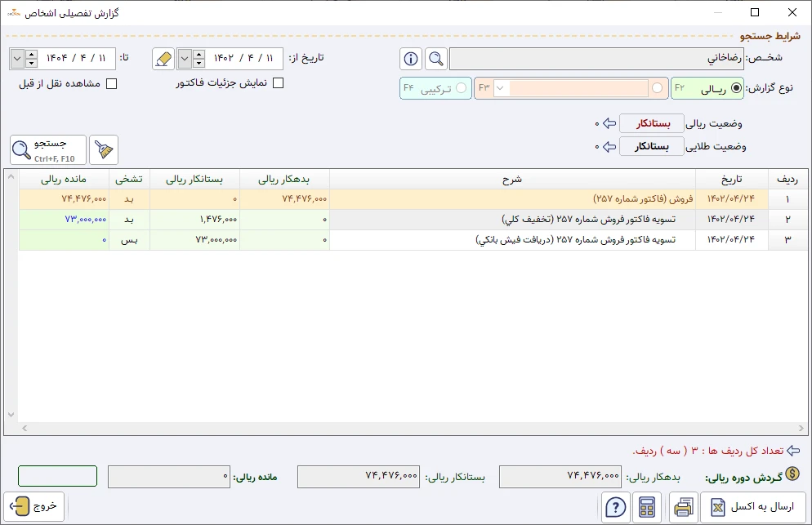The image size is (812, 525).
Task: Toggle the مشاهده نقل از قبل checkbox
Action: coord(111,84)
